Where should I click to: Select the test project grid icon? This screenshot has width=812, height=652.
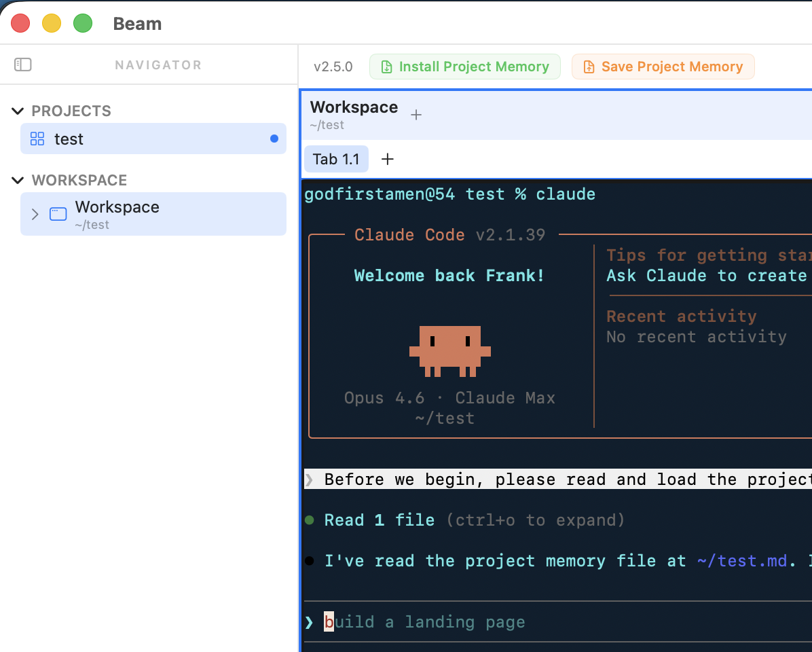click(37, 139)
